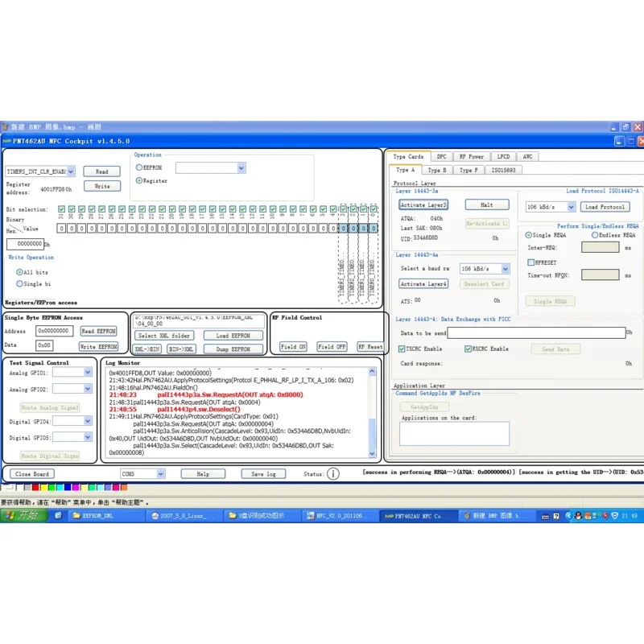Open Analog GPIO1 dropdown
Viewport: 644px width, 644px height.
(88, 372)
